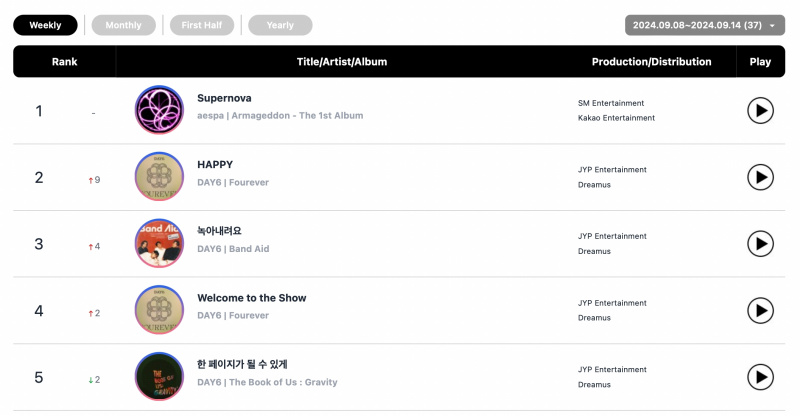Open The Book of Us Gravity cover
The image size is (800, 416).
(x=159, y=376)
